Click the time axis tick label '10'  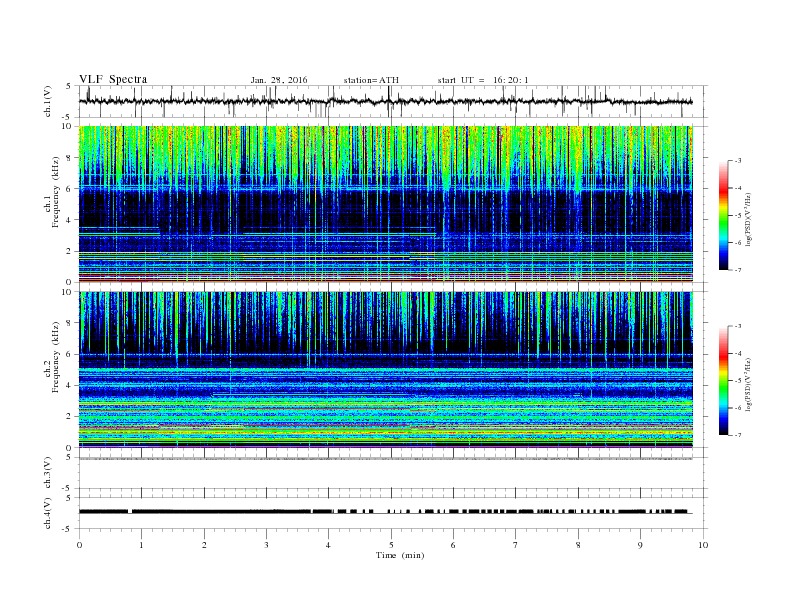click(703, 545)
